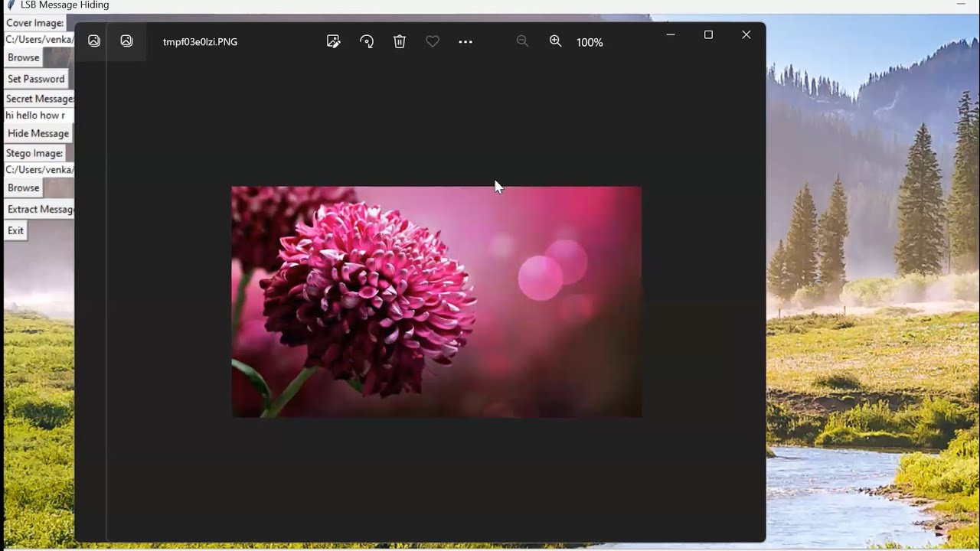
Task: Close the Photos viewer window
Action: point(746,34)
